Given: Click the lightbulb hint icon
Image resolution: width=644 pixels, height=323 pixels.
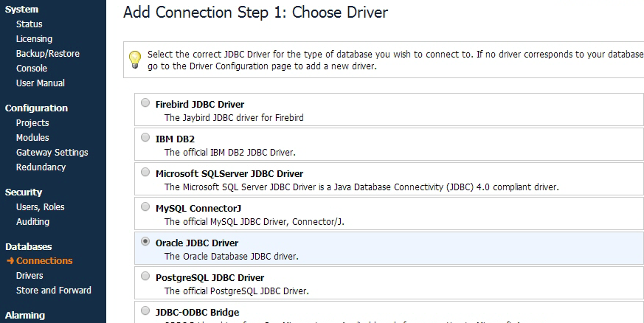Looking at the screenshot, I should pyautogui.click(x=135, y=60).
